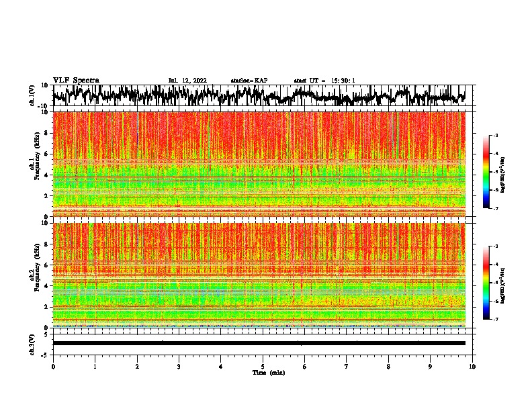Click the color scale bar beside ch.1 spectrogram
The image size is (532, 411).
486,172
